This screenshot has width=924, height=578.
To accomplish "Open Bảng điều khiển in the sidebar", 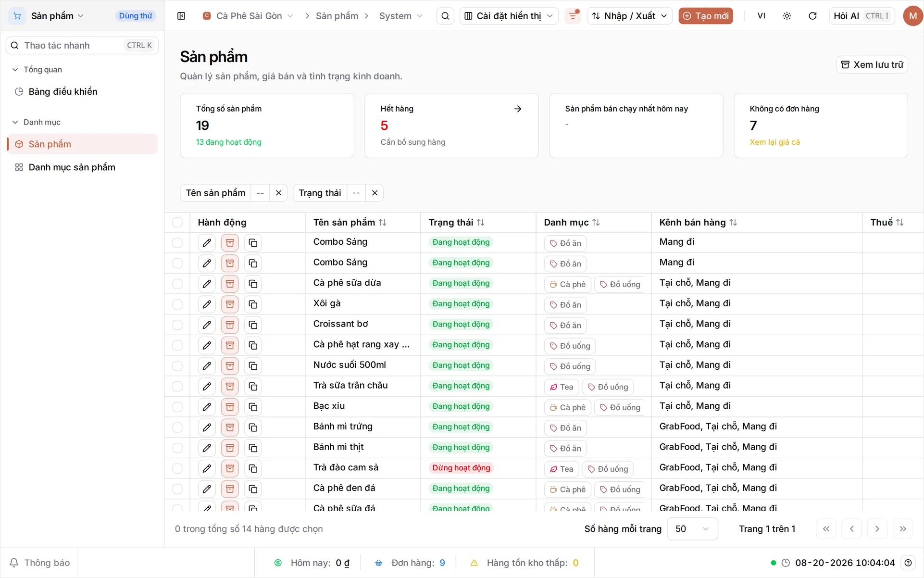I will (82, 91).
